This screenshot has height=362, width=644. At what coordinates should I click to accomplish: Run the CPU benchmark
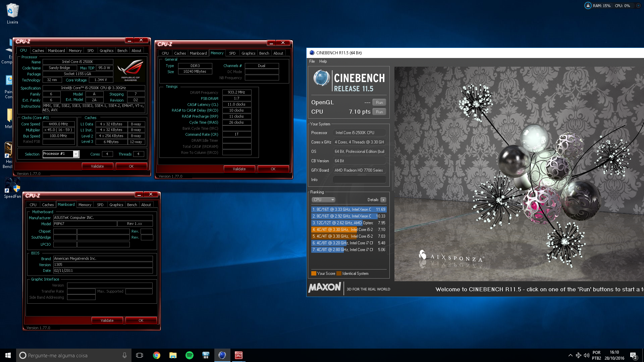coord(379,112)
